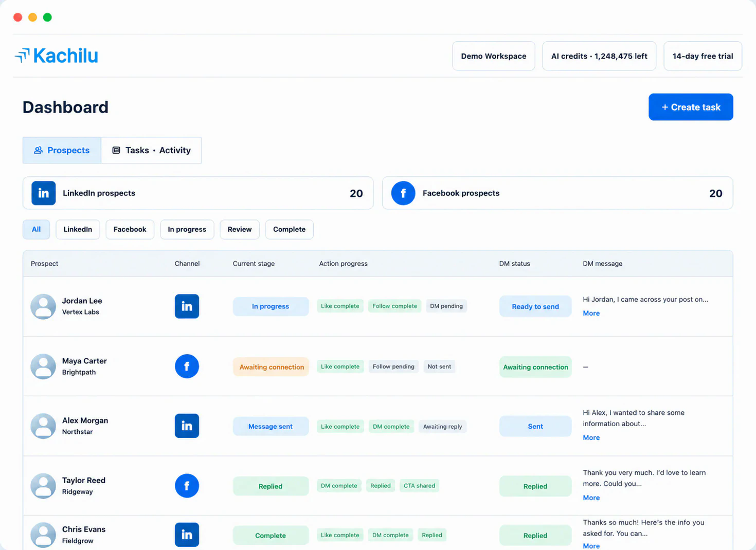This screenshot has height=550, width=756.
Task: Click the 14-day free trial button
Action: pyautogui.click(x=703, y=56)
